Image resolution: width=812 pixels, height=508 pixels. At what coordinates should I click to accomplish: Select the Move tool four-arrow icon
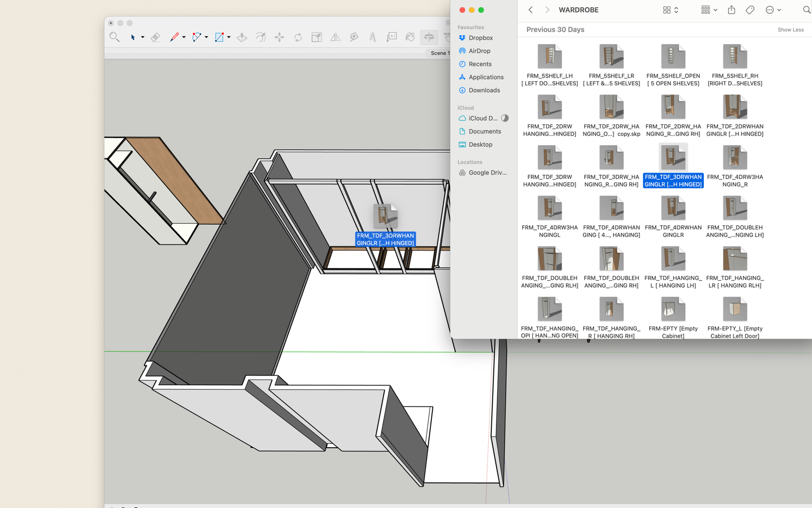pyautogui.click(x=279, y=37)
